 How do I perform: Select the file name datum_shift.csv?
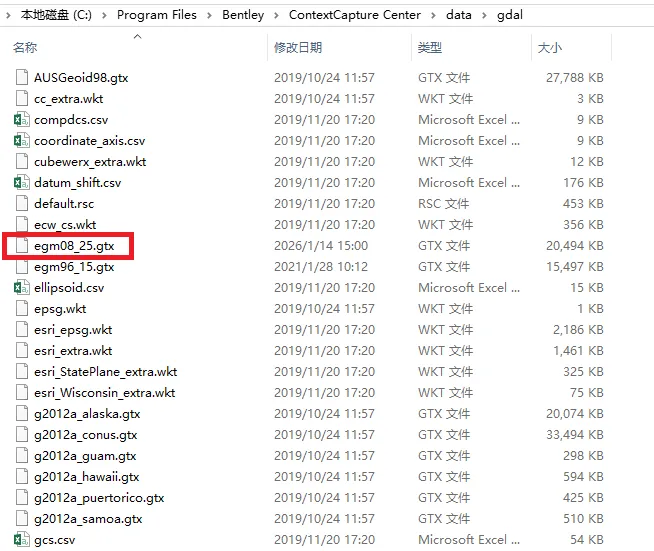point(78,183)
